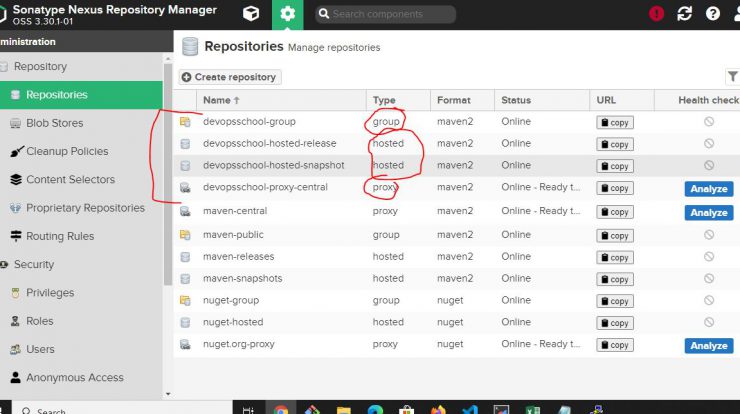This screenshot has width=740, height=414.
Task: Open the nuget-hosted repository row
Action: (x=456, y=322)
